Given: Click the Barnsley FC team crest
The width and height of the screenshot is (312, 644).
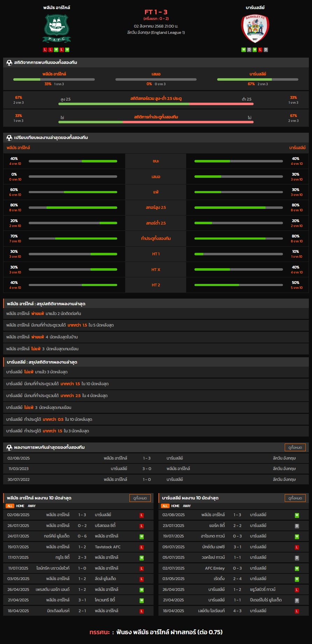Looking at the screenshot, I should [x=255, y=29].
